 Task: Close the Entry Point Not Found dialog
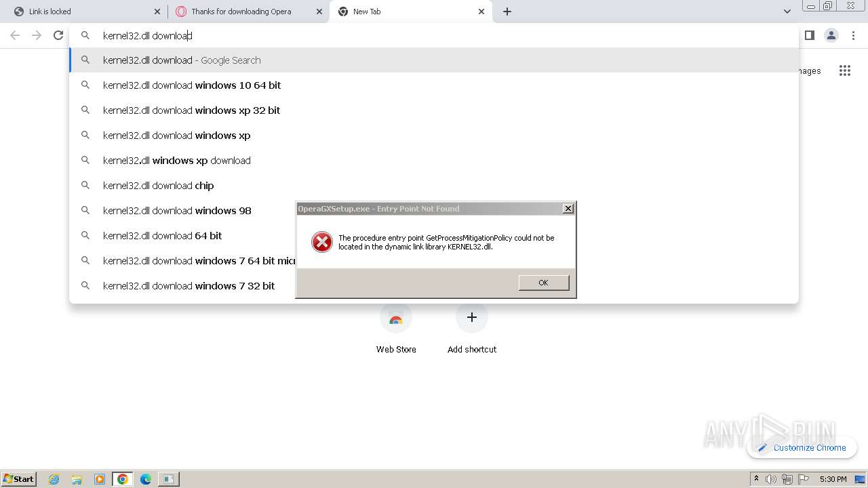(x=568, y=209)
